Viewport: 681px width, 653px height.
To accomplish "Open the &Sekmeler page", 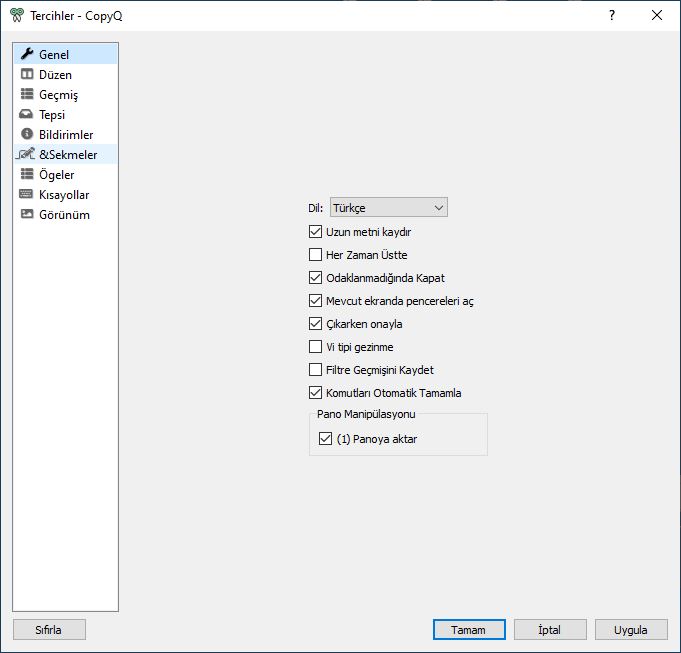I will (x=66, y=154).
